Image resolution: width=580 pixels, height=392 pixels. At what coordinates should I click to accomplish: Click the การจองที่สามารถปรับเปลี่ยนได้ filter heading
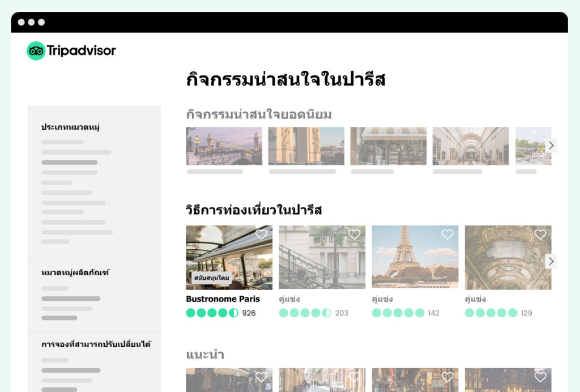coord(96,344)
